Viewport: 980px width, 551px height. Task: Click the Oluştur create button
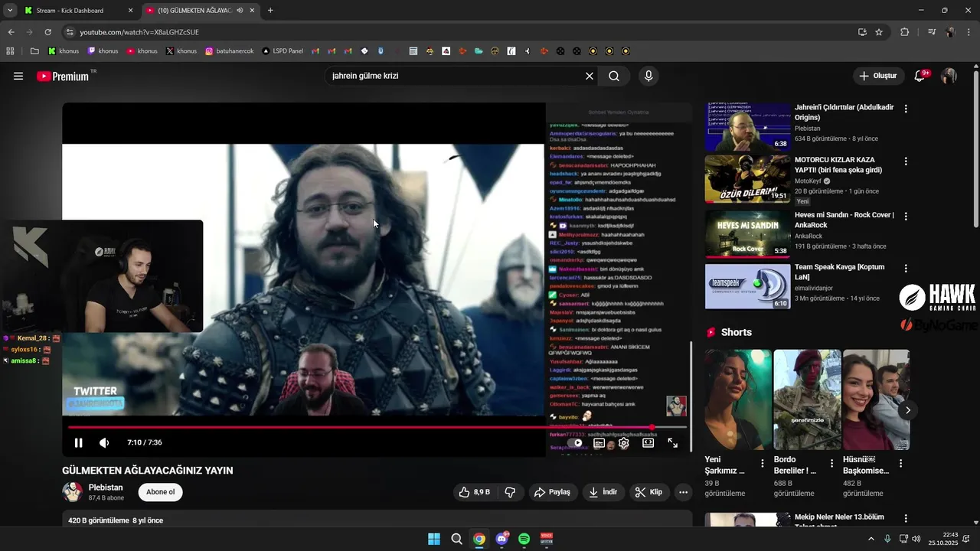tap(877, 76)
